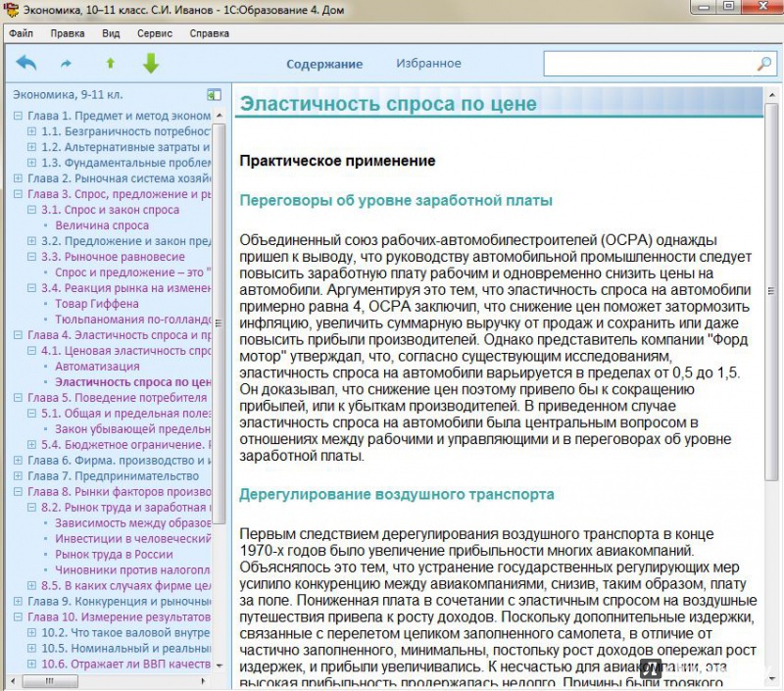
Task: Collapse section 4.1 Ценовая эластичность
Action: [31, 351]
